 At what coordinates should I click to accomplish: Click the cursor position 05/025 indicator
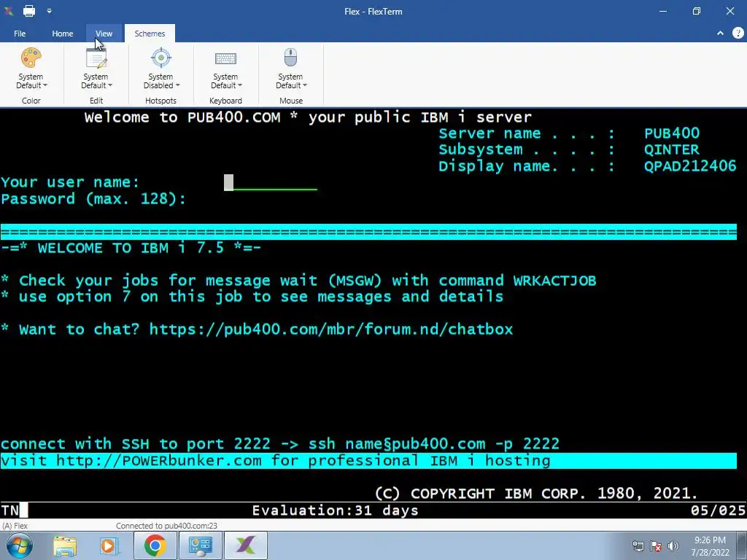click(x=718, y=510)
